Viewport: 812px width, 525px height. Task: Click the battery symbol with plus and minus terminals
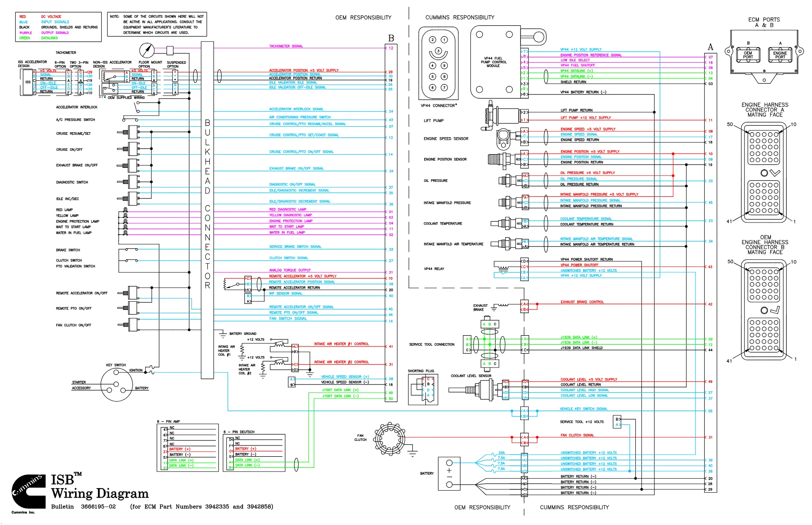click(450, 474)
